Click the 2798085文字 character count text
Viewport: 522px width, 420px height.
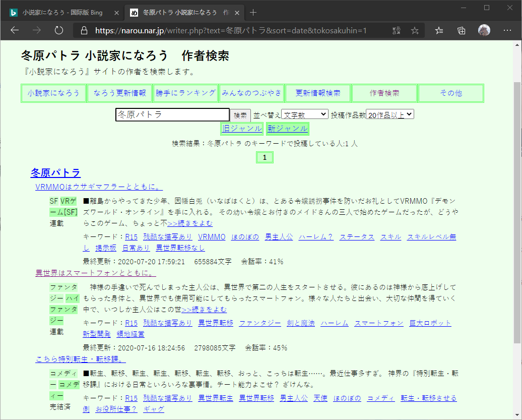click(215, 348)
